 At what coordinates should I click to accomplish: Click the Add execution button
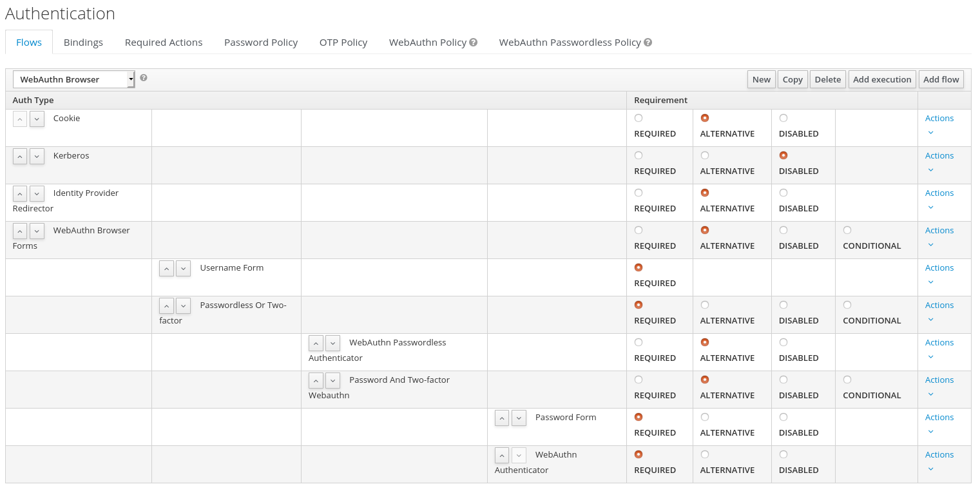(x=882, y=79)
